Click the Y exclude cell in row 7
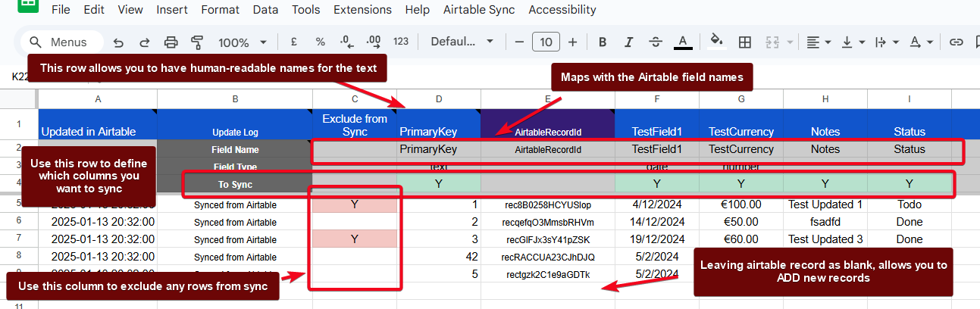The width and height of the screenshot is (980, 309). click(355, 239)
